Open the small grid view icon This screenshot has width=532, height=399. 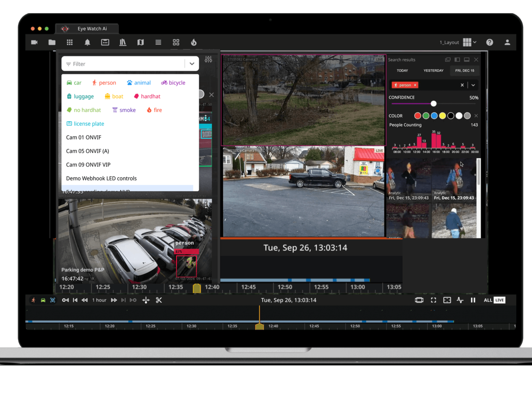pyautogui.click(x=69, y=42)
